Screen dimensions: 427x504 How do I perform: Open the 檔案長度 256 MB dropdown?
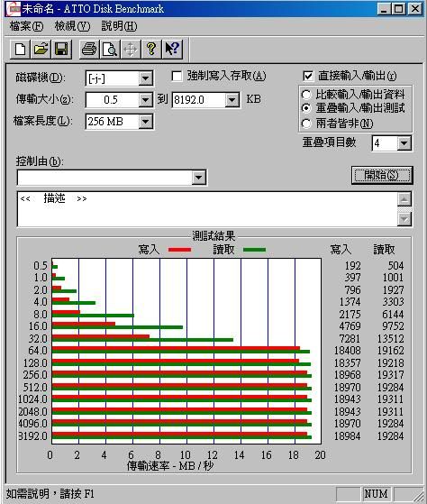pos(145,122)
